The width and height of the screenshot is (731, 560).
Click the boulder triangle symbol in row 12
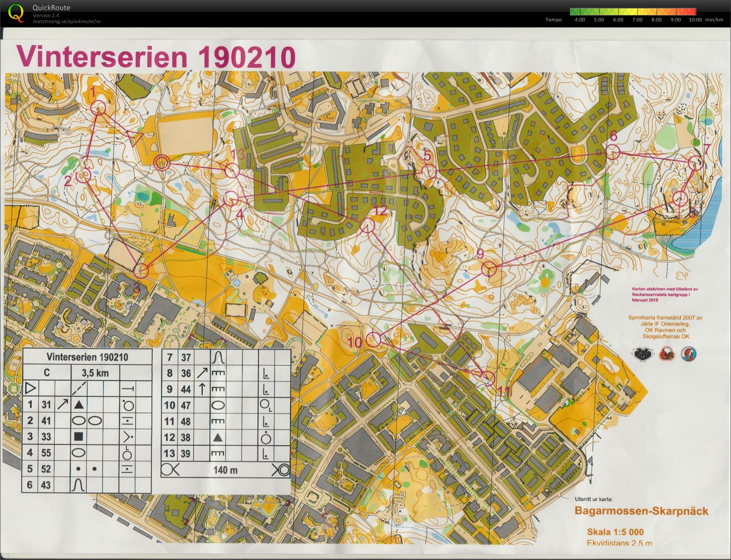click(217, 437)
